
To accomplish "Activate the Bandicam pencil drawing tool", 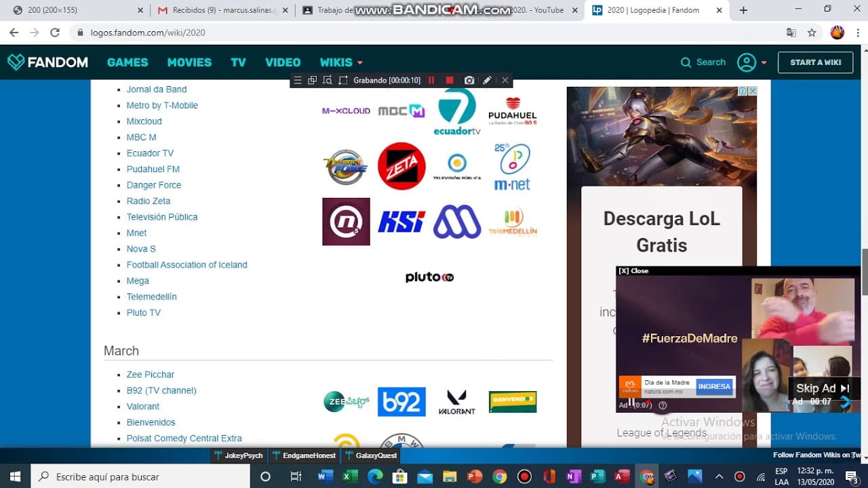I will click(487, 80).
